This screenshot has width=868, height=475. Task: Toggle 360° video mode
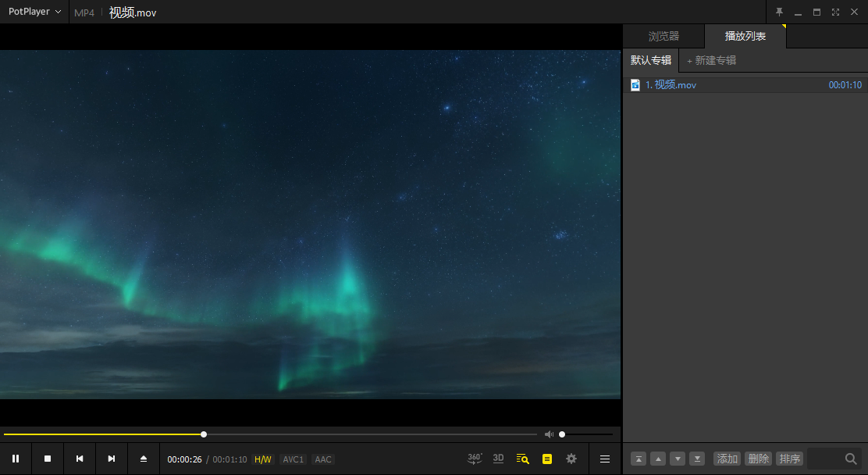pos(475,459)
